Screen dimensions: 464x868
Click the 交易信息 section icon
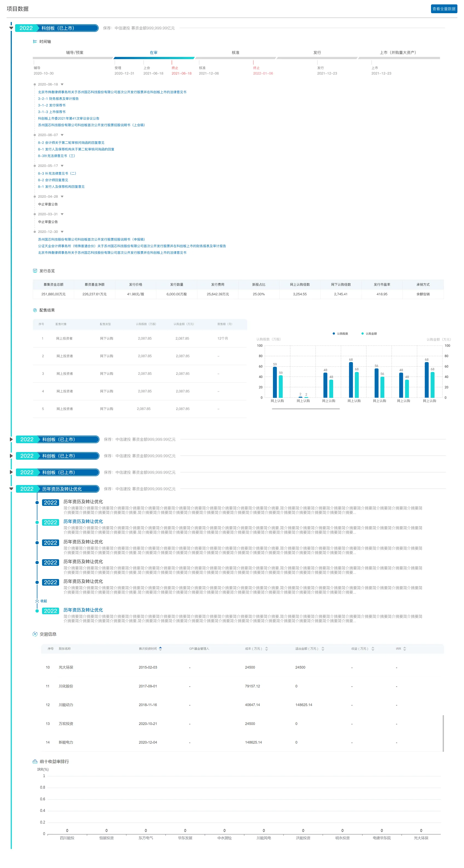pos(35,634)
